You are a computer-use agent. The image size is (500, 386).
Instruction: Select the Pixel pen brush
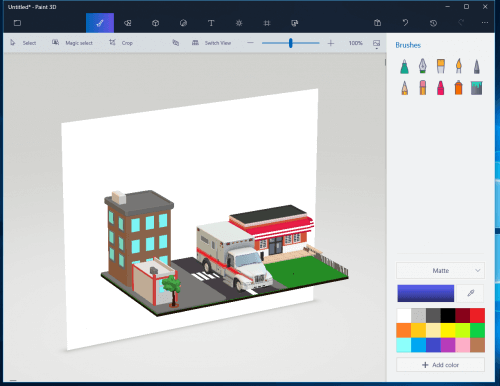click(x=477, y=66)
